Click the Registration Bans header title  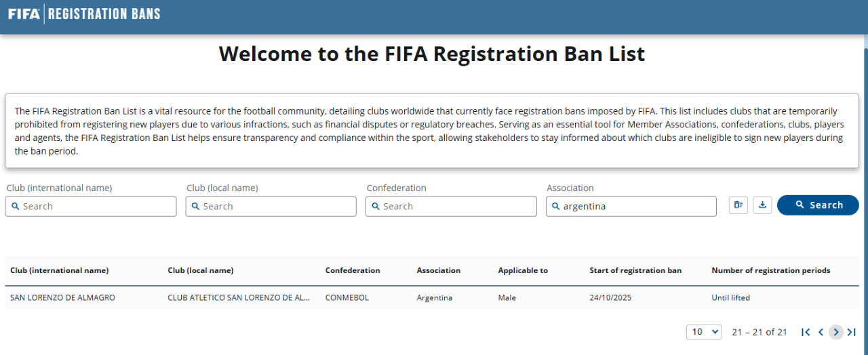(104, 14)
